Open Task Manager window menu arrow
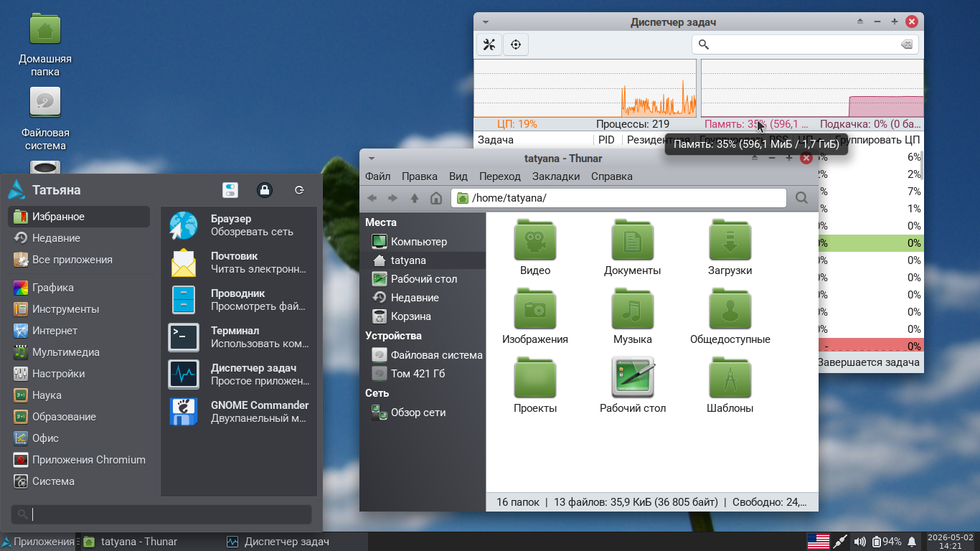Viewport: 980px width, 551px height. point(486,22)
